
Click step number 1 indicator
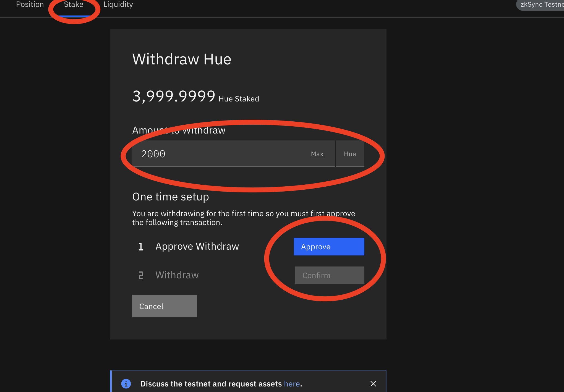click(x=141, y=247)
